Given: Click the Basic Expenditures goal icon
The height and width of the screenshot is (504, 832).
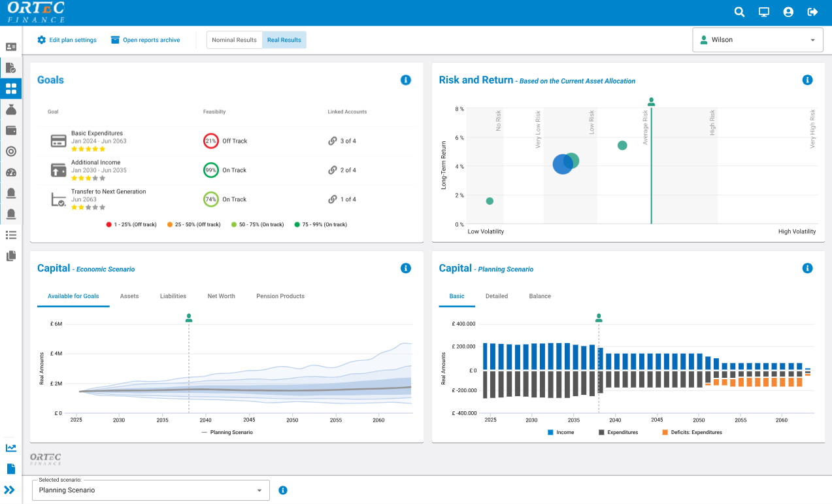Looking at the screenshot, I should pyautogui.click(x=58, y=141).
